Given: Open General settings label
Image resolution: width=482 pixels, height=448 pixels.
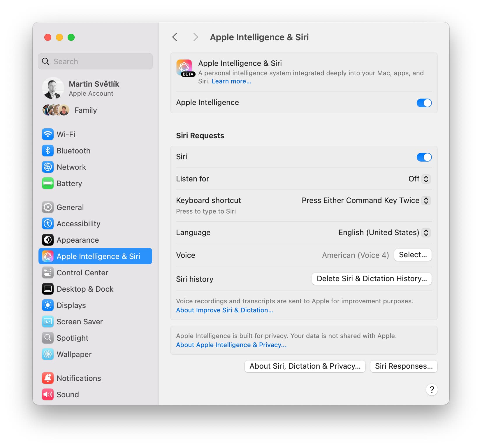Looking at the screenshot, I should coord(70,207).
